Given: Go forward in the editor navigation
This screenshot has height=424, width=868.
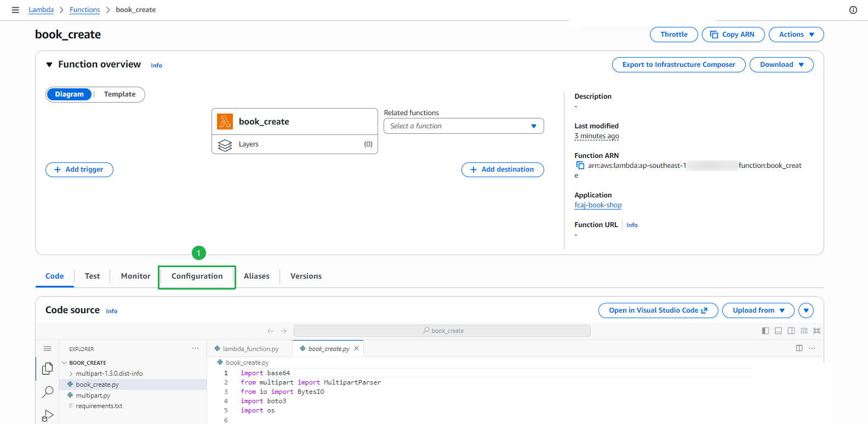Looking at the screenshot, I should (283, 331).
